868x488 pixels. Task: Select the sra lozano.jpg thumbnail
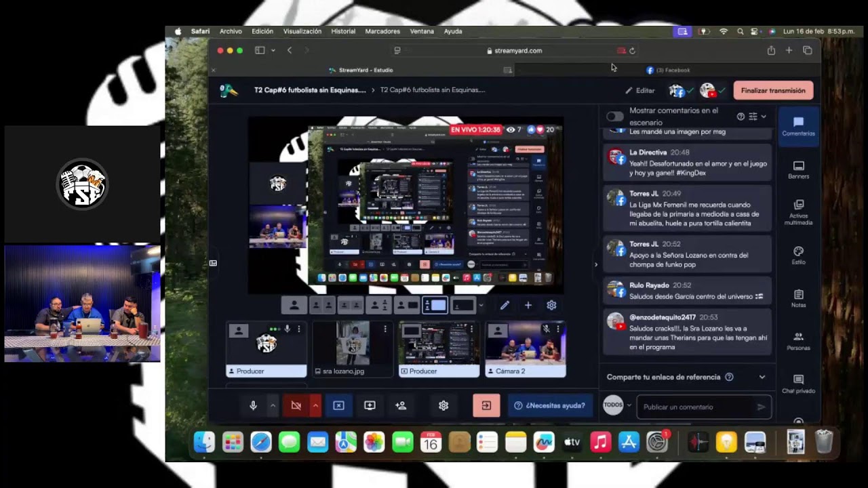pos(353,343)
